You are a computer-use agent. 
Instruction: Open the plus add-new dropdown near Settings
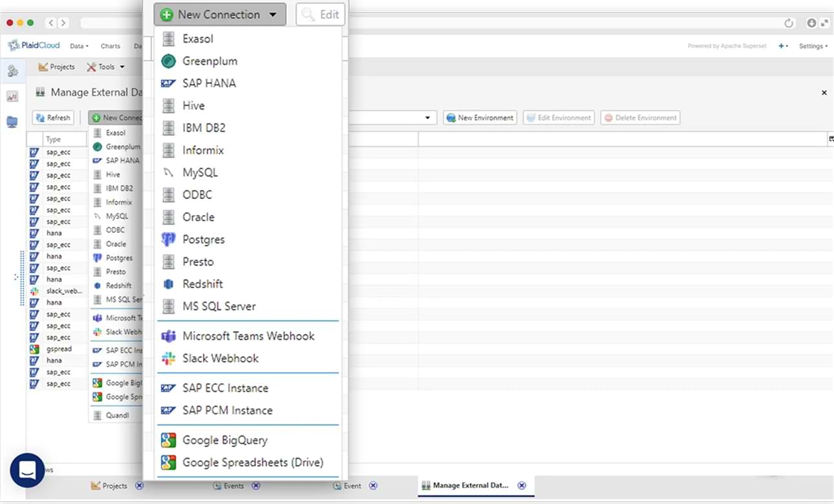[x=783, y=46]
